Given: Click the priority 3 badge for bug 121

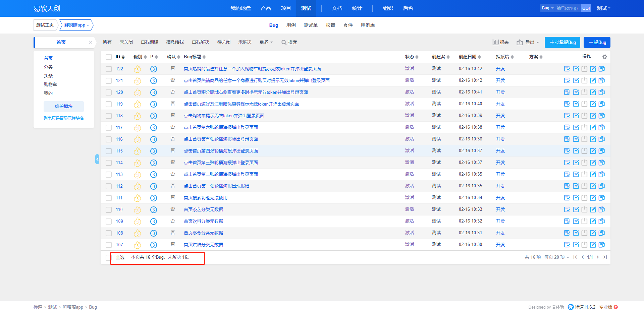Looking at the screenshot, I should [154, 81].
